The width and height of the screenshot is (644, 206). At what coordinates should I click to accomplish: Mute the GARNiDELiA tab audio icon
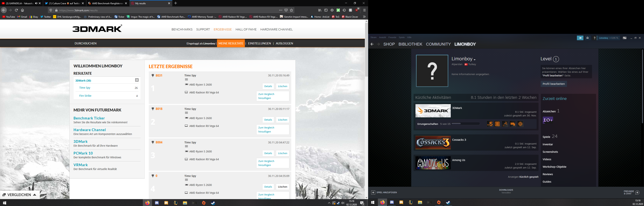36,3
